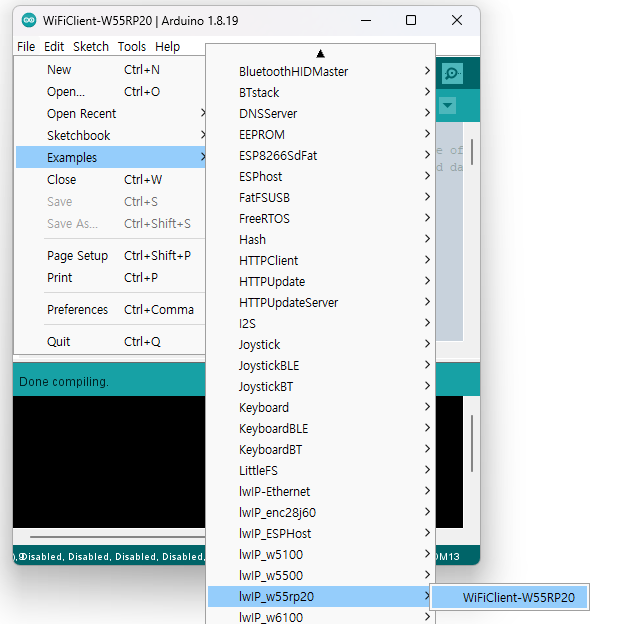Maximize the Arduino IDE window
617x624 pixels.
[x=411, y=20]
